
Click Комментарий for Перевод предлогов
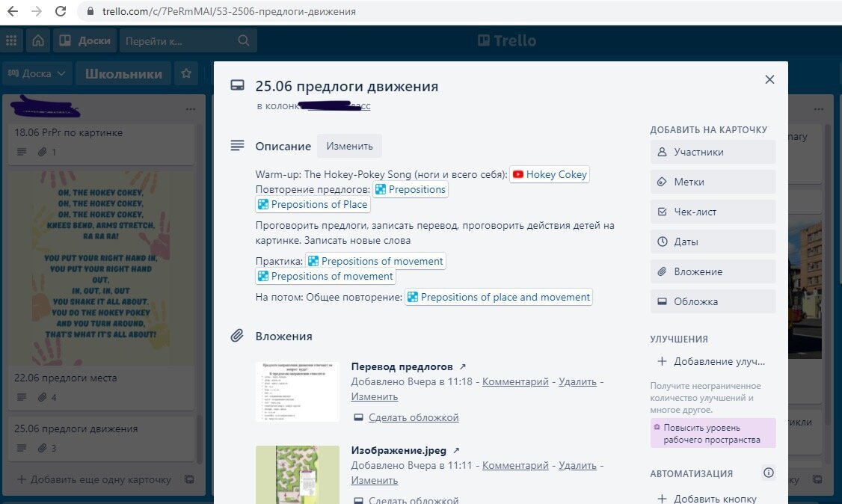[515, 381]
